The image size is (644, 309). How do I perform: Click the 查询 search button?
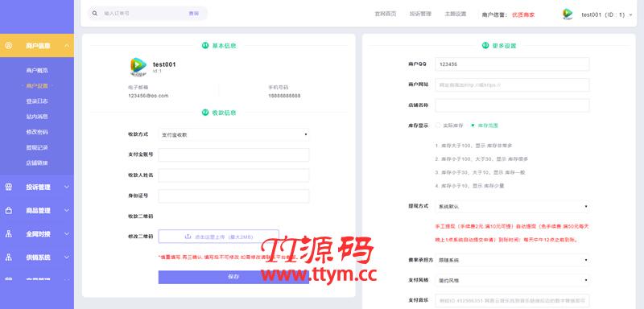(x=193, y=14)
